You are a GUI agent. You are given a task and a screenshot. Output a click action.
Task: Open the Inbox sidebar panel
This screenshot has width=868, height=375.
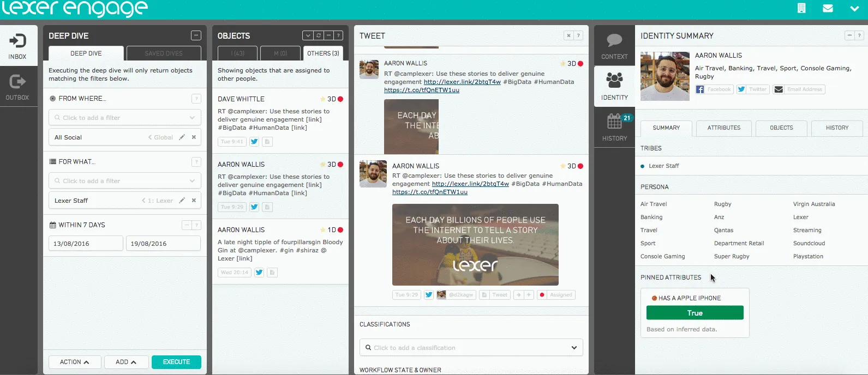19,45
